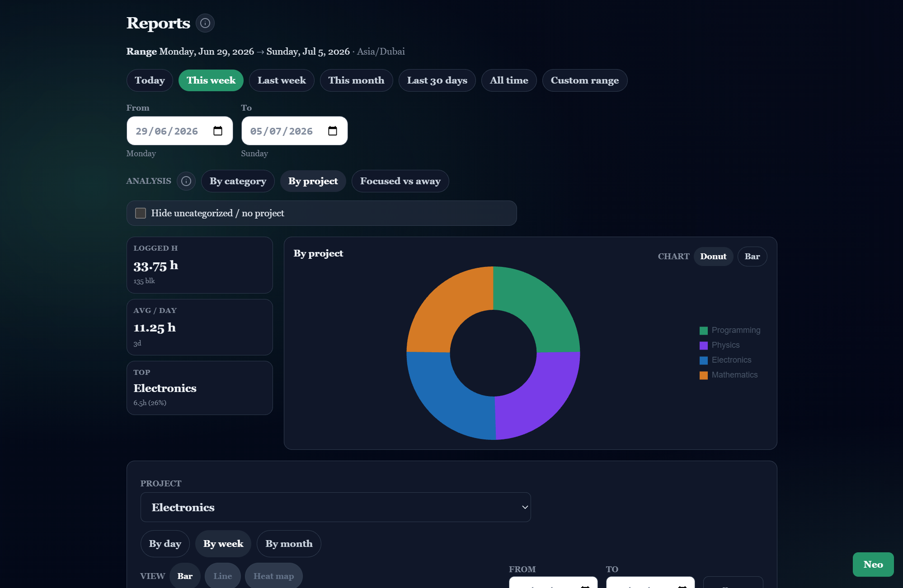Click the Programming legend color square

click(704, 331)
